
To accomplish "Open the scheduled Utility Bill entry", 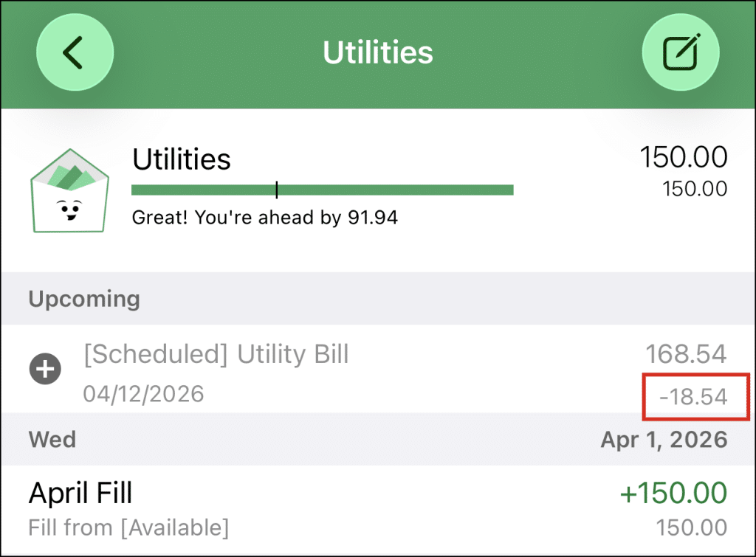I will pyautogui.click(x=216, y=355).
